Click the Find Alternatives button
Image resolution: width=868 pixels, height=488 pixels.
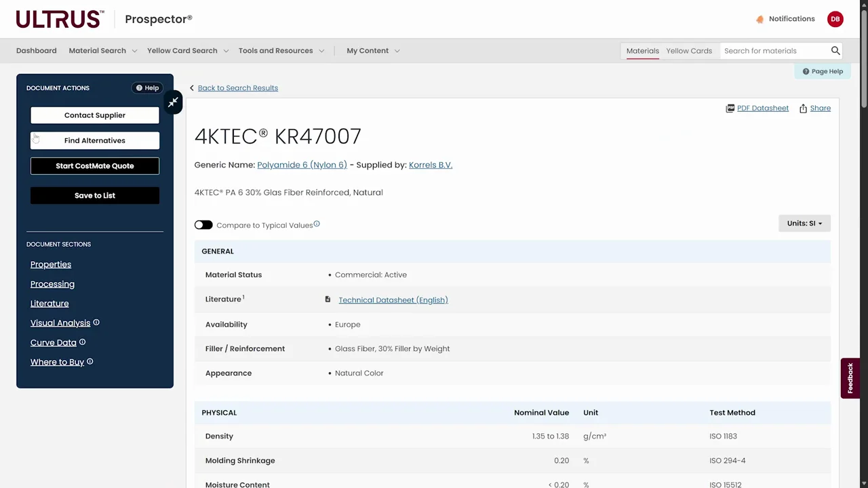[95, 140]
